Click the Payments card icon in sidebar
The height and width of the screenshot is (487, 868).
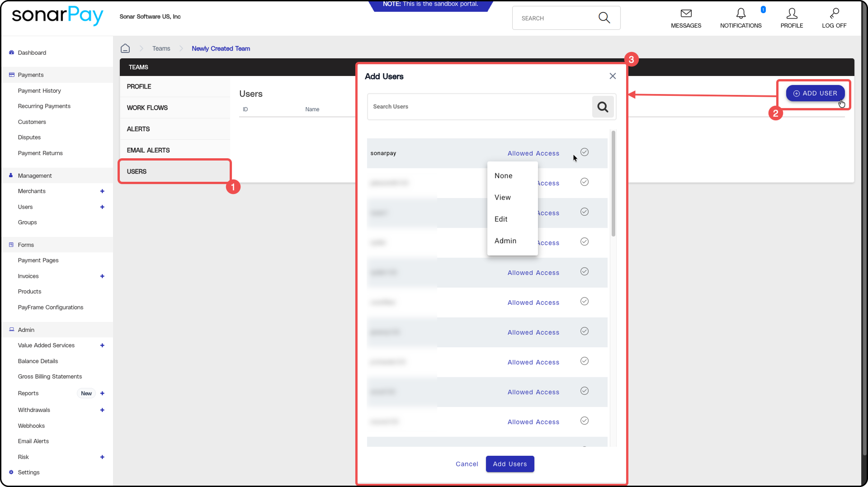tap(11, 75)
